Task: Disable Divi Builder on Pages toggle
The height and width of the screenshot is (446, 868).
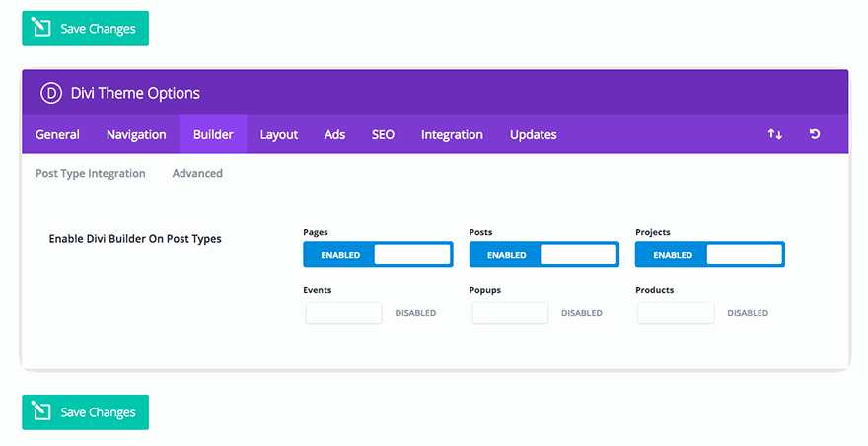Action: (x=377, y=255)
